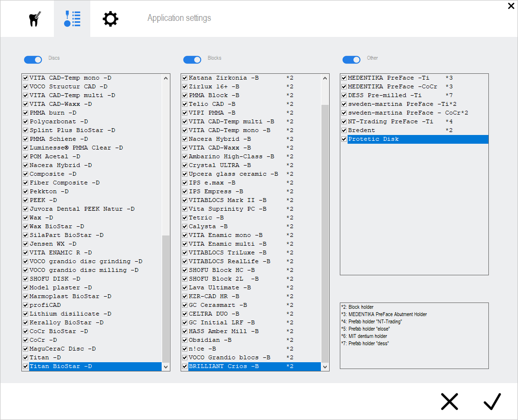Image resolution: width=518 pixels, height=420 pixels.
Task: Select MEDENTIKA PreFace -CoCr row
Action: (x=414, y=86)
